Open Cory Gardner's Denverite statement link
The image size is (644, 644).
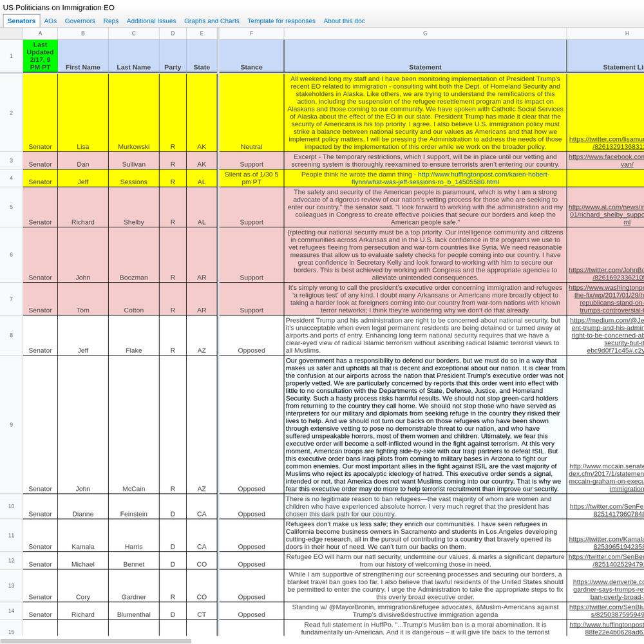609,589
